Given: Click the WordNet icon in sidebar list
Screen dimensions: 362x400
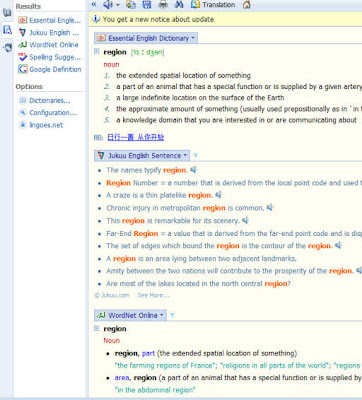Looking at the screenshot, I should point(23,45).
